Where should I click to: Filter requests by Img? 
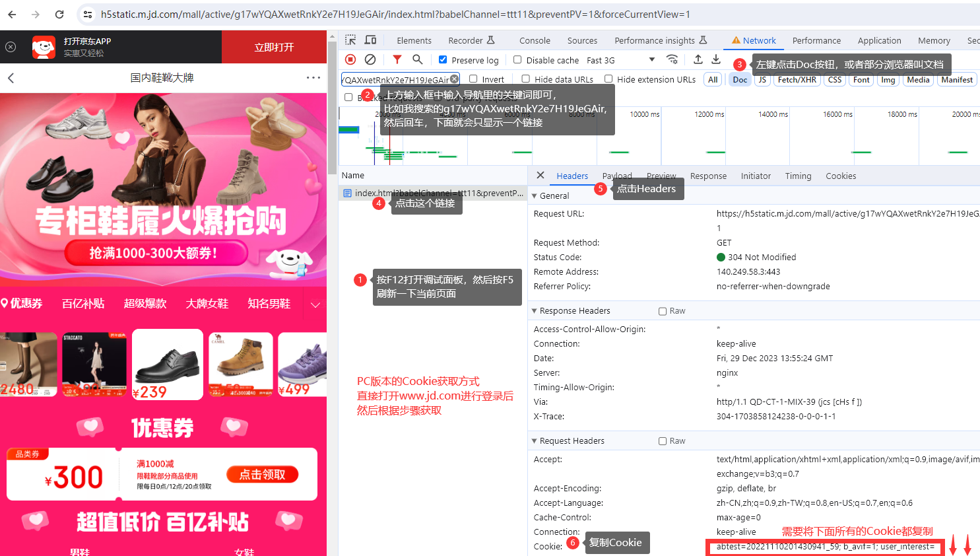pyautogui.click(x=888, y=79)
